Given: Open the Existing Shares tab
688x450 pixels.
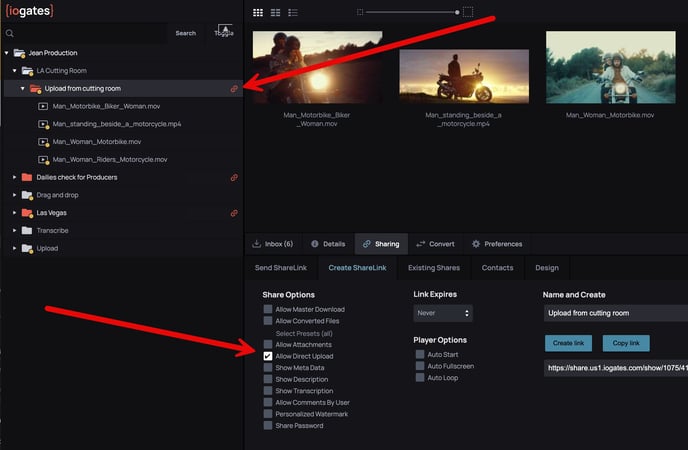Looking at the screenshot, I should 432,268.
